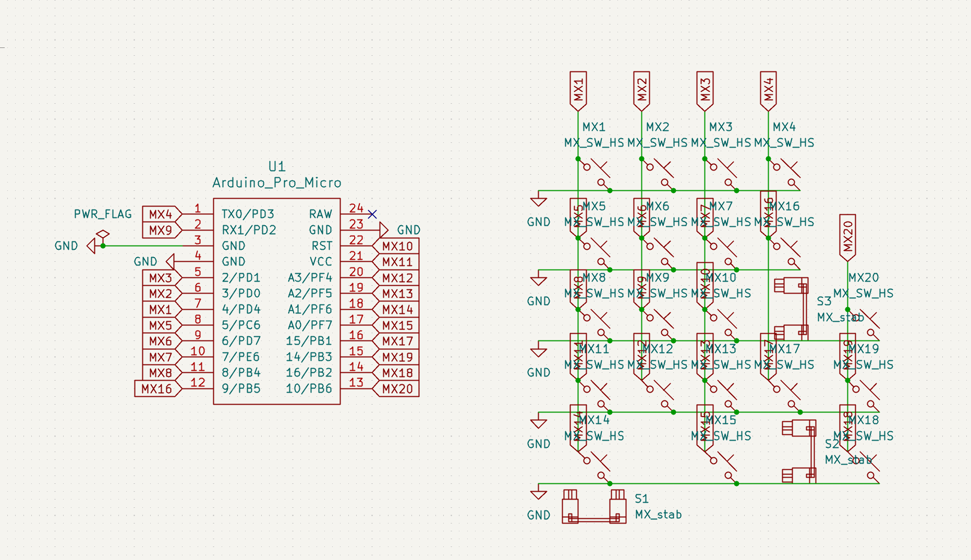Select the no-connect X marker on RAW pin
Image resolution: width=971 pixels, height=560 pixels.
tap(372, 214)
